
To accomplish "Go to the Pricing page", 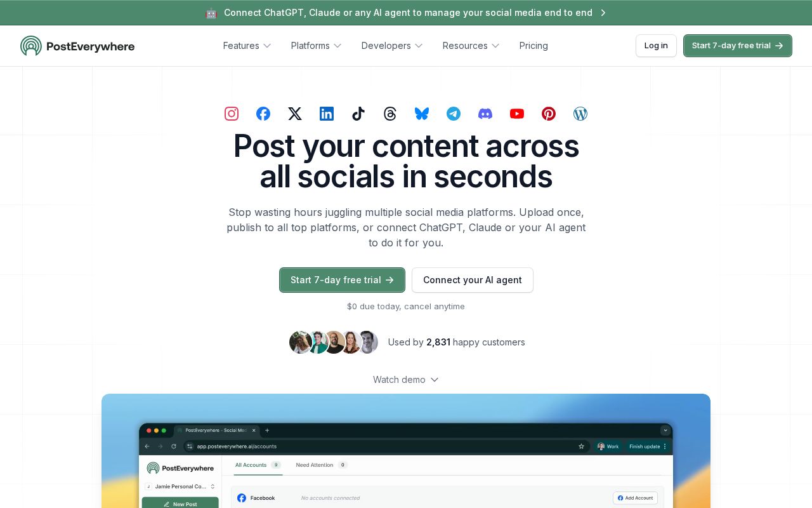I will point(534,46).
